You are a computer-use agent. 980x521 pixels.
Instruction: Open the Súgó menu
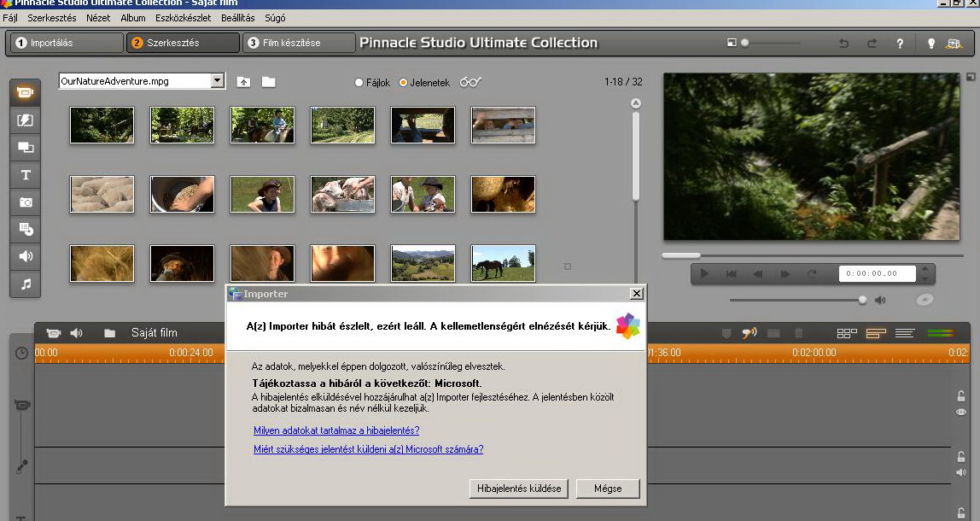tap(275, 18)
